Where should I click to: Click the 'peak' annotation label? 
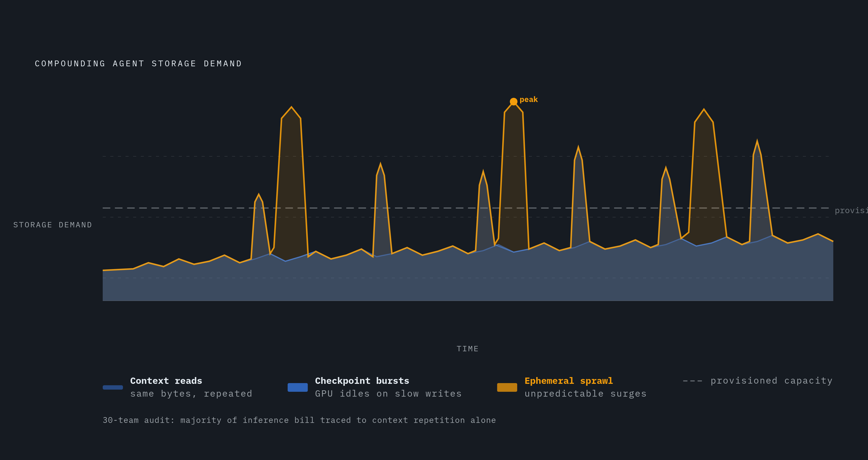coord(528,100)
